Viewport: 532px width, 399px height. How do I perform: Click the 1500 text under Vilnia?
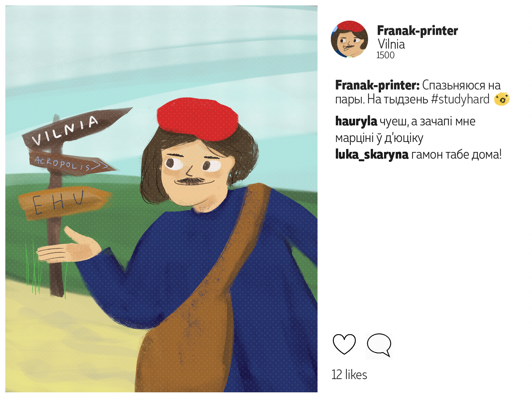point(385,55)
